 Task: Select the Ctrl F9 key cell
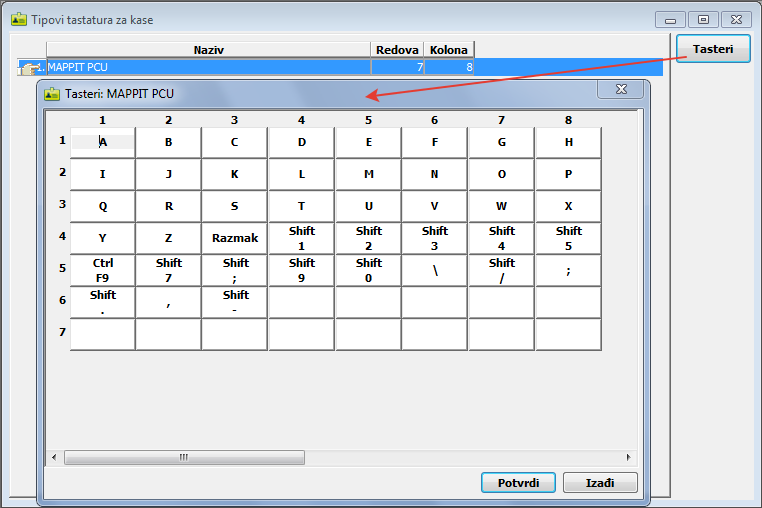[x=103, y=270]
